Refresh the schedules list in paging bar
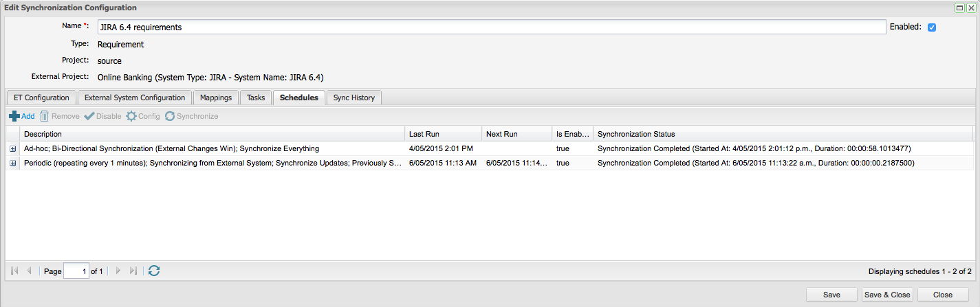The image size is (980, 307). coord(154,271)
